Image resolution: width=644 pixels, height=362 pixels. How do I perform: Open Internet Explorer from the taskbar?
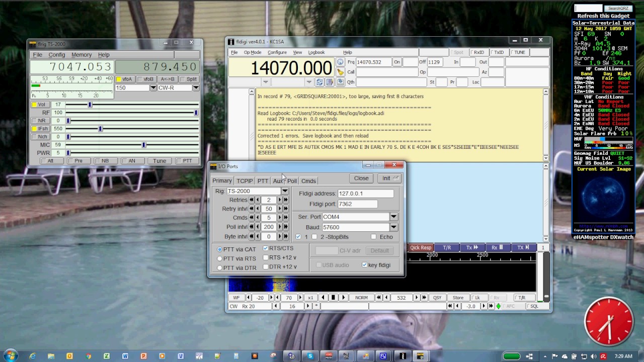pos(33,356)
